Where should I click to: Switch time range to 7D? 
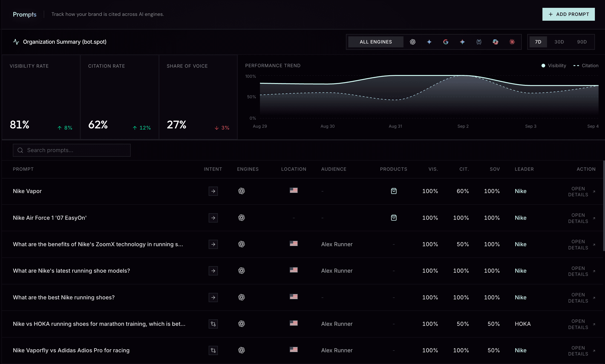click(x=538, y=42)
